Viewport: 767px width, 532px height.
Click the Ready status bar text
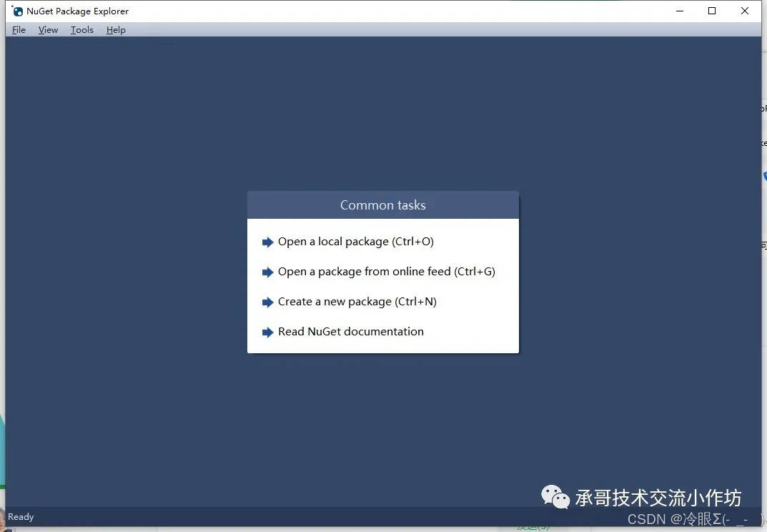click(x=21, y=517)
